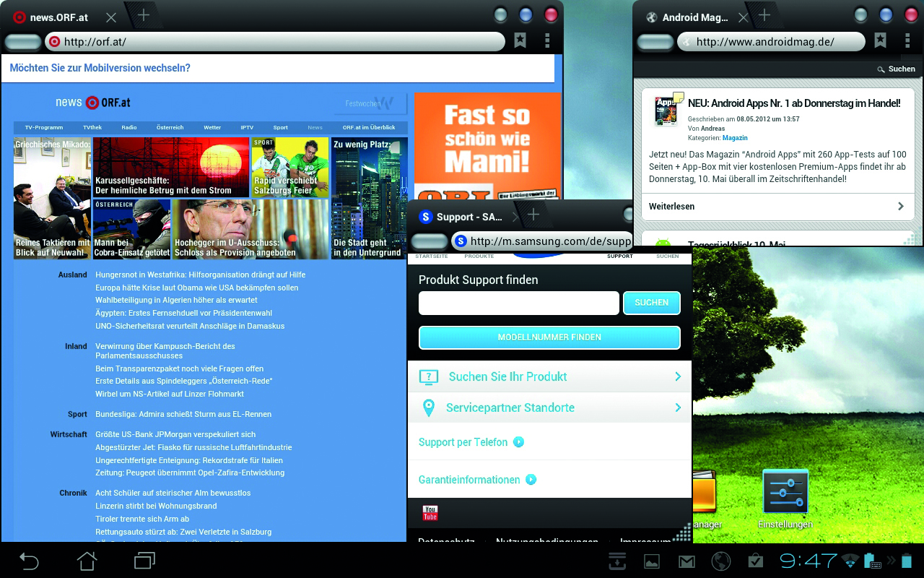Open Radio in ORF navigation
The height and width of the screenshot is (578, 924).
pos(129,127)
